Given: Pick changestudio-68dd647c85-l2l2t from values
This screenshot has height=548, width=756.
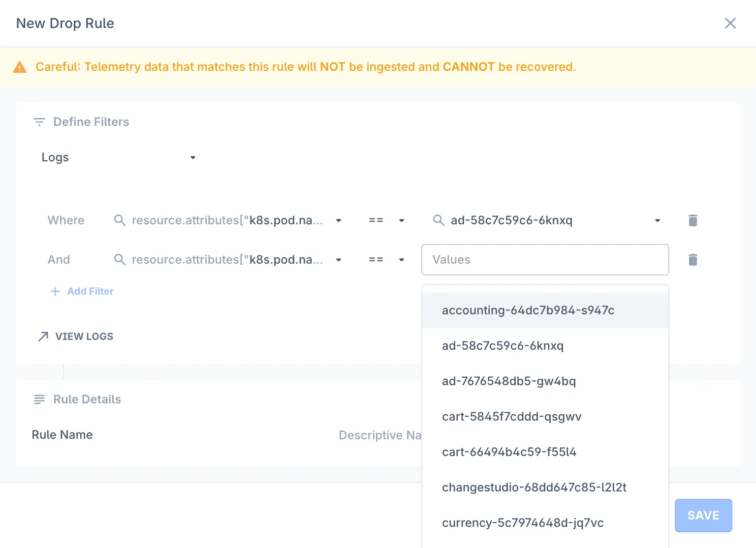Looking at the screenshot, I should [534, 487].
